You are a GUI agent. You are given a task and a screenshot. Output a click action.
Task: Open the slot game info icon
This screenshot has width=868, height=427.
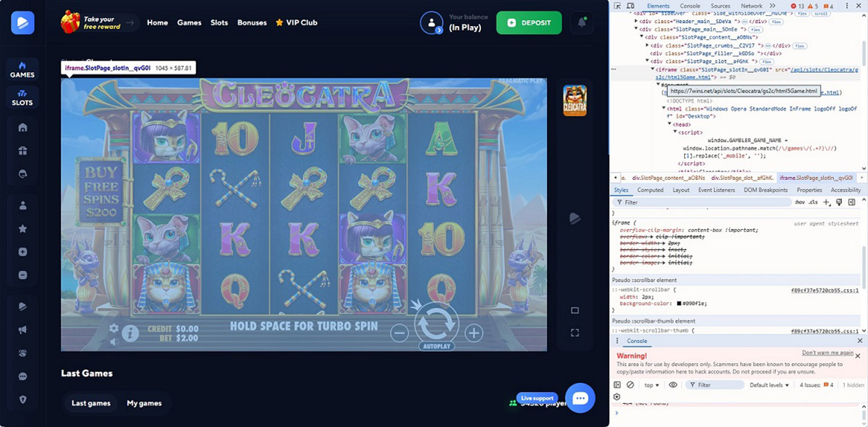click(130, 333)
